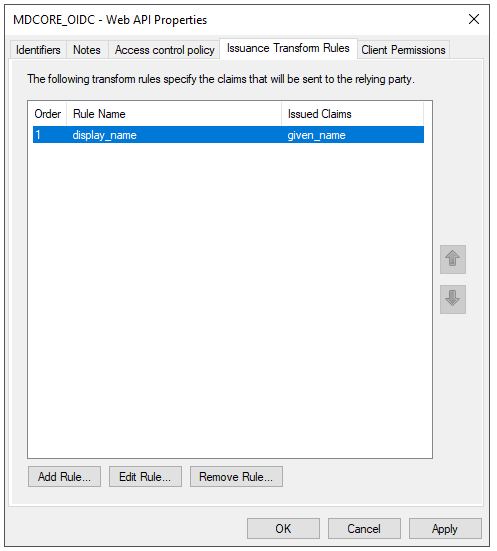
Task: Select the Issuance Transform Rules tab
Action: (x=288, y=48)
